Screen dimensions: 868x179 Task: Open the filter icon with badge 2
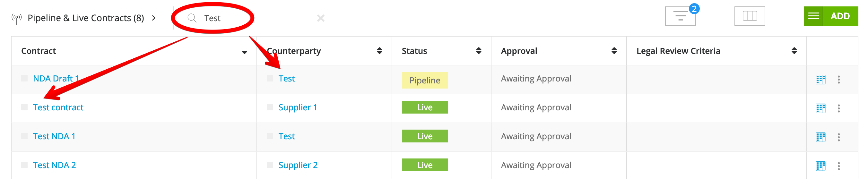point(680,16)
